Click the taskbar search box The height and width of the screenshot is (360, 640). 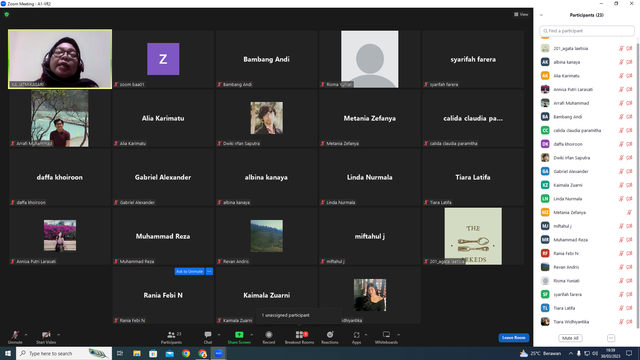pos(64,353)
